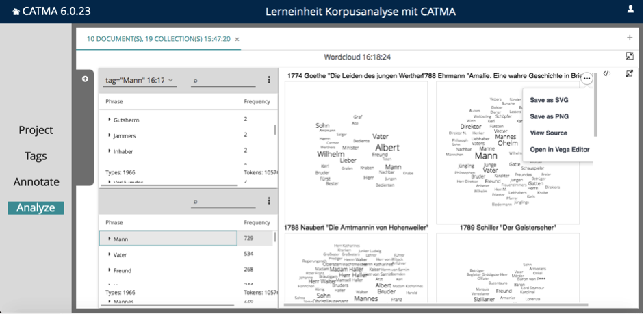Image resolution: width=644 pixels, height=314 pixels.
Task: Click the wordcloud ellipsis actions button
Action: point(587,79)
